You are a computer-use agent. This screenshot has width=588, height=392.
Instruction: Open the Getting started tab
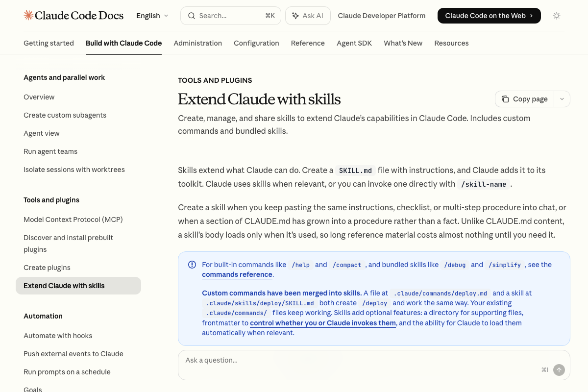pyautogui.click(x=49, y=43)
